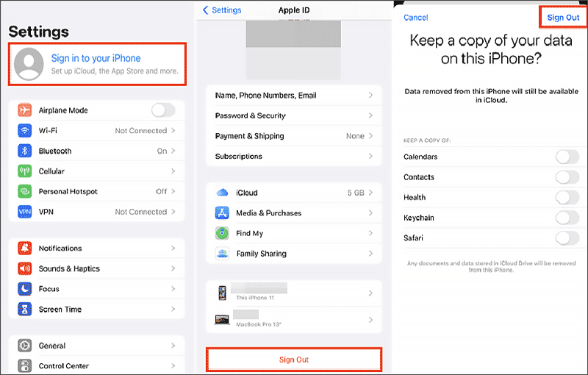The width and height of the screenshot is (588, 375).
Task: Expand Subscriptions row chevron
Action: 370,156
